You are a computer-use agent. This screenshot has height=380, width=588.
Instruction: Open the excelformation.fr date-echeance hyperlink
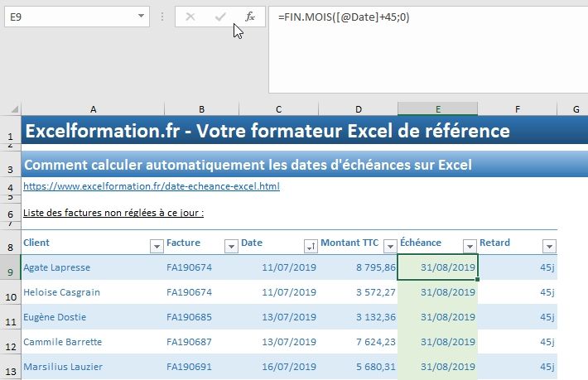click(151, 186)
